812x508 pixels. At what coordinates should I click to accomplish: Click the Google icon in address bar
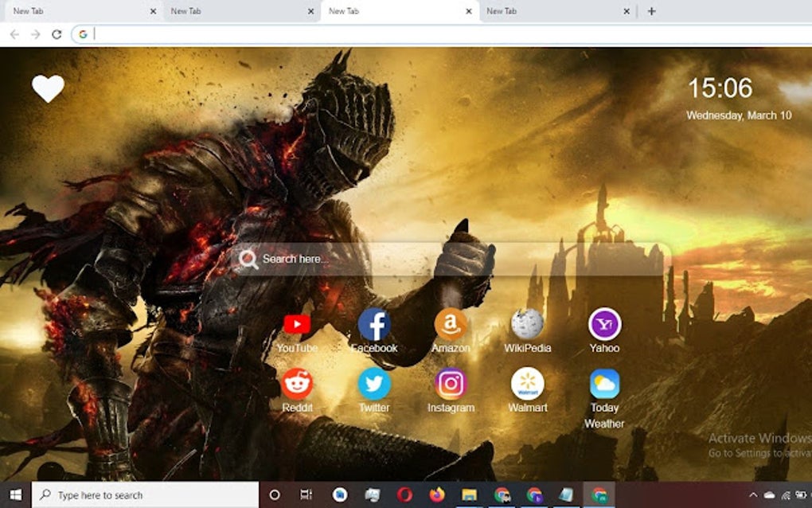[x=83, y=35]
